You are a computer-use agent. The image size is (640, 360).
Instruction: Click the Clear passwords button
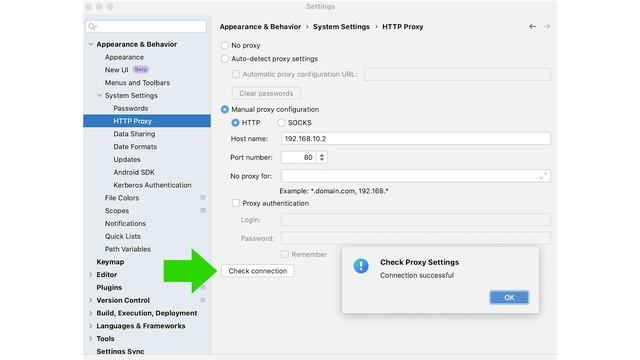[266, 93]
